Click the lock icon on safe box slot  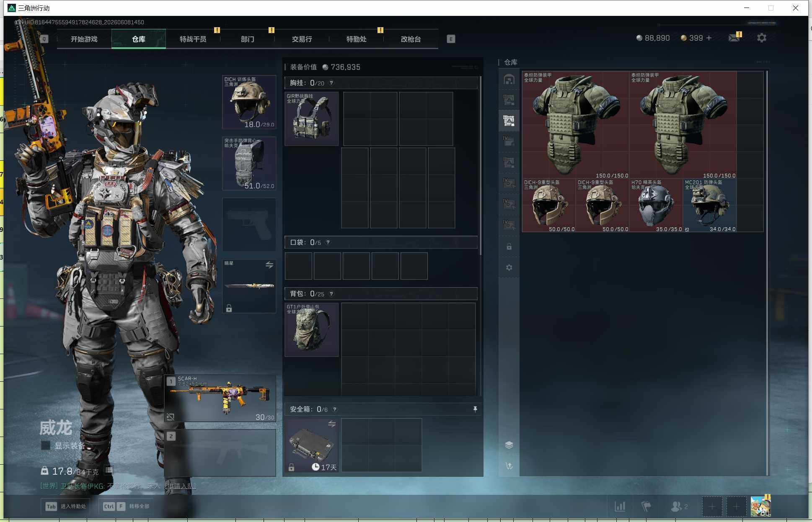[x=291, y=467]
